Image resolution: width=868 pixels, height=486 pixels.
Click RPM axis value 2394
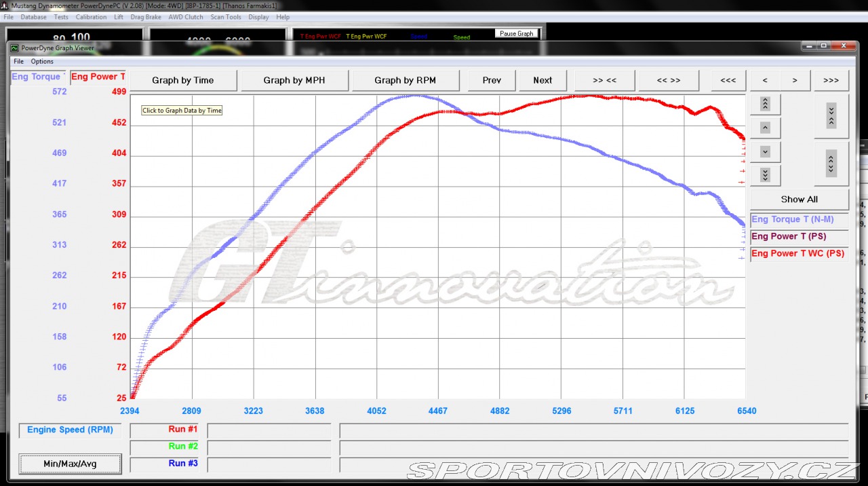pyautogui.click(x=130, y=411)
